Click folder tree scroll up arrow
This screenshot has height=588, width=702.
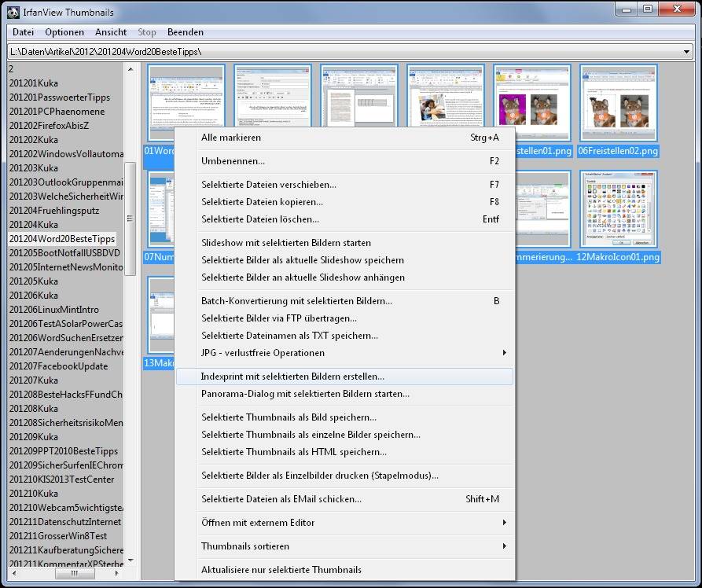[130, 69]
